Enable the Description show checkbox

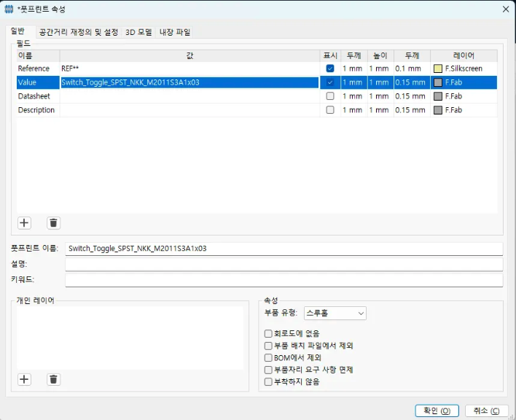tap(330, 110)
